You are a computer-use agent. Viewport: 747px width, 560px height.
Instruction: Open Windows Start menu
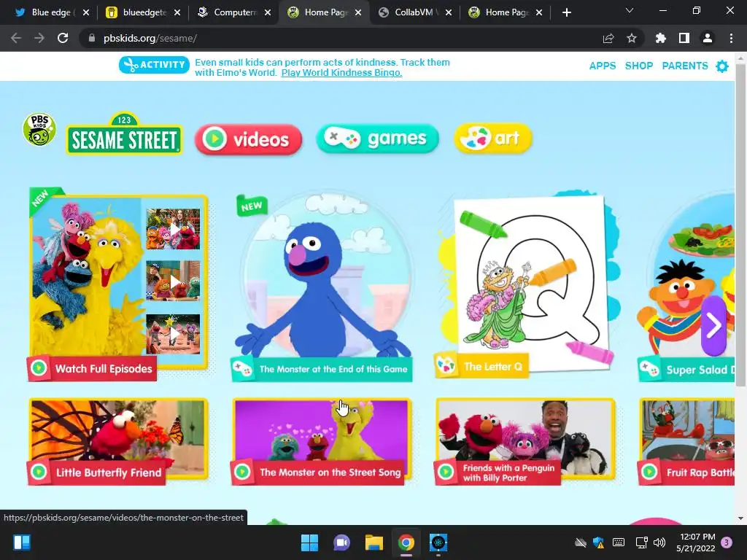click(x=309, y=542)
